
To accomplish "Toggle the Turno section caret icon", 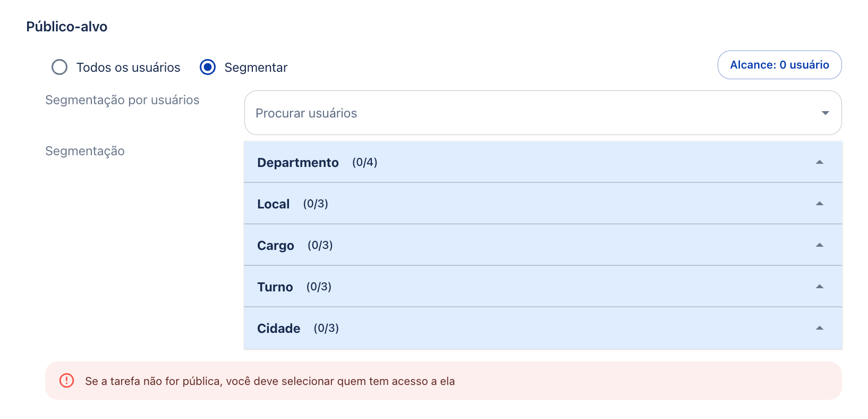I will coord(820,287).
